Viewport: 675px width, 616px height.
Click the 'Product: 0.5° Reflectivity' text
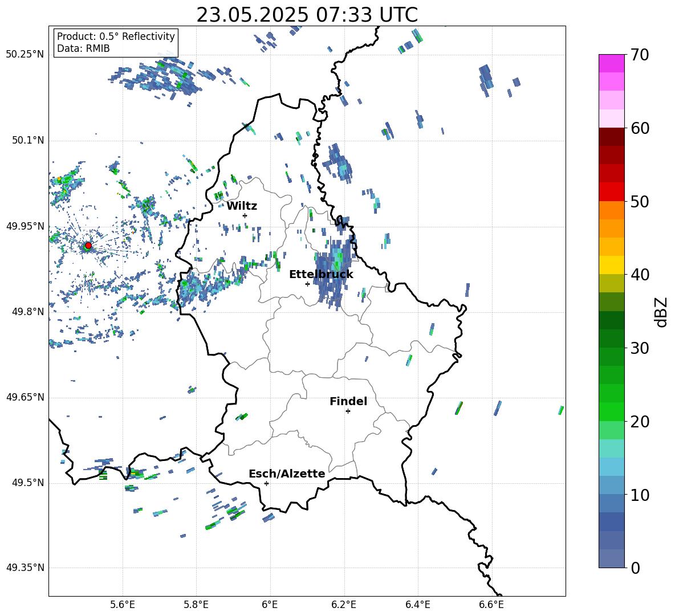coord(116,36)
